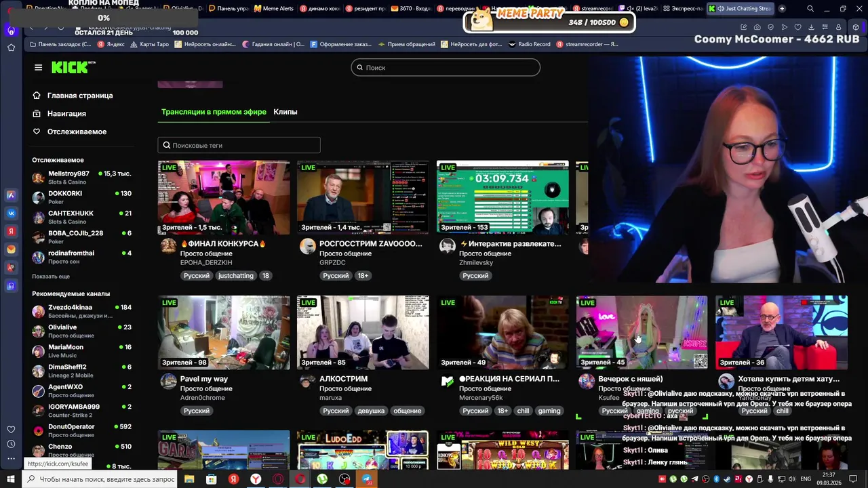This screenshot has width=868, height=488.
Task: Open Radio Record bookmark
Action: pyautogui.click(x=529, y=44)
